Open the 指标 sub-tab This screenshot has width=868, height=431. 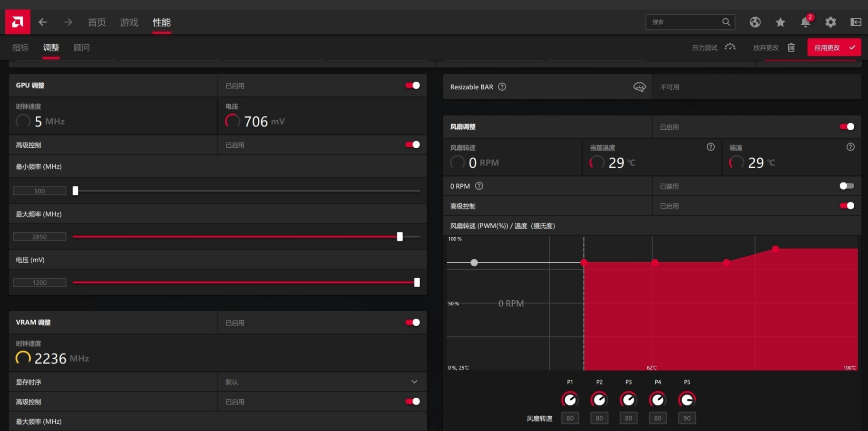[20, 48]
